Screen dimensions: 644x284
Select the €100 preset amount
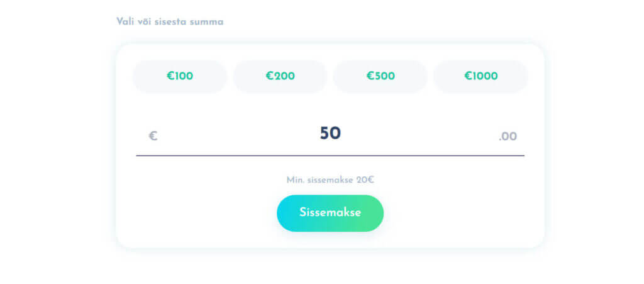179,76
